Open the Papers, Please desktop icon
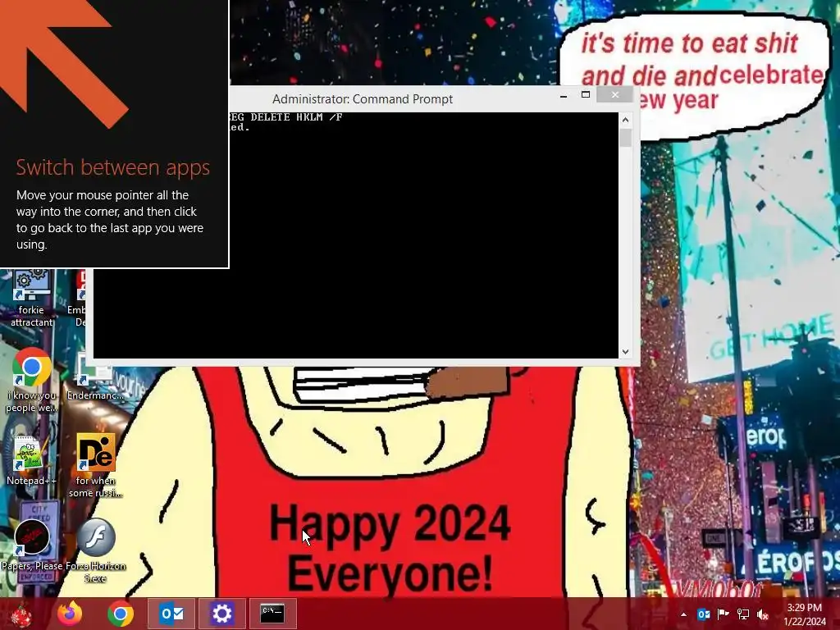 pyautogui.click(x=32, y=544)
